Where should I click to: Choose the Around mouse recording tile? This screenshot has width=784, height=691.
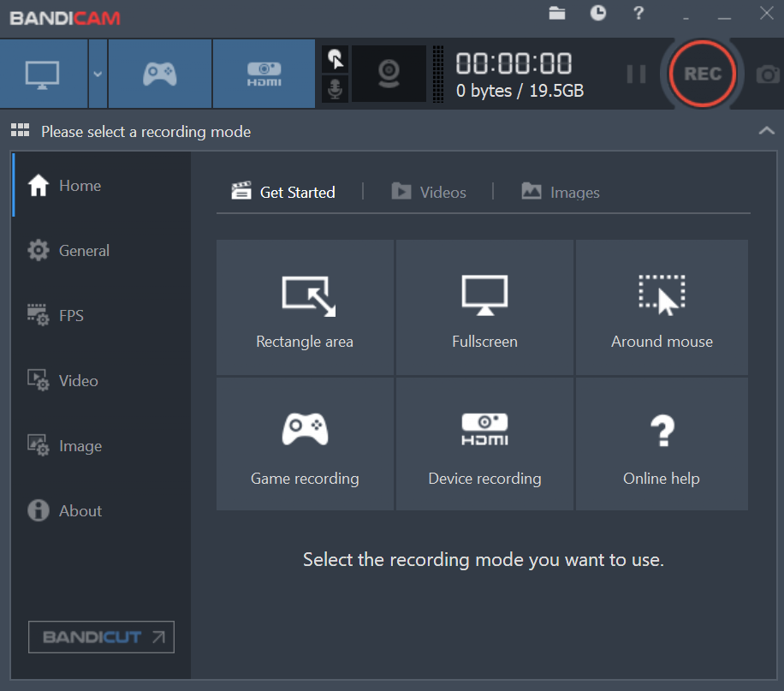(x=662, y=307)
